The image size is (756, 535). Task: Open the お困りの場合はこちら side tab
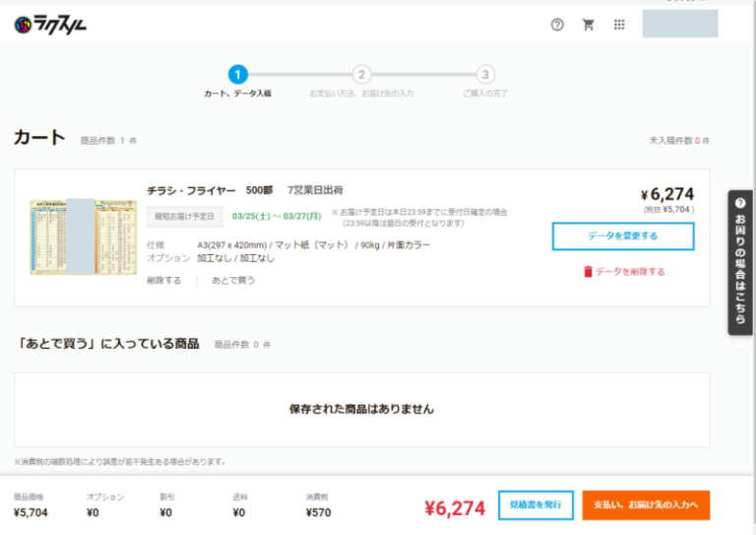740,262
